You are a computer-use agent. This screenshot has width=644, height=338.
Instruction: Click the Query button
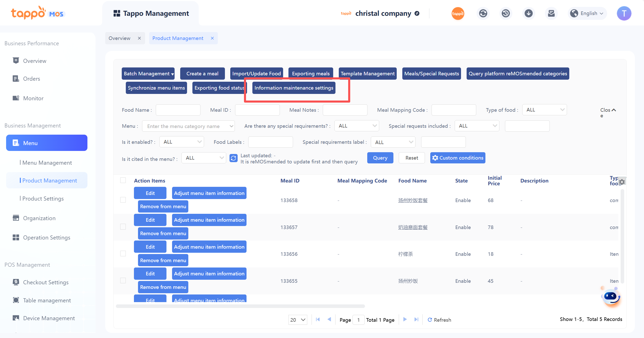(380, 158)
